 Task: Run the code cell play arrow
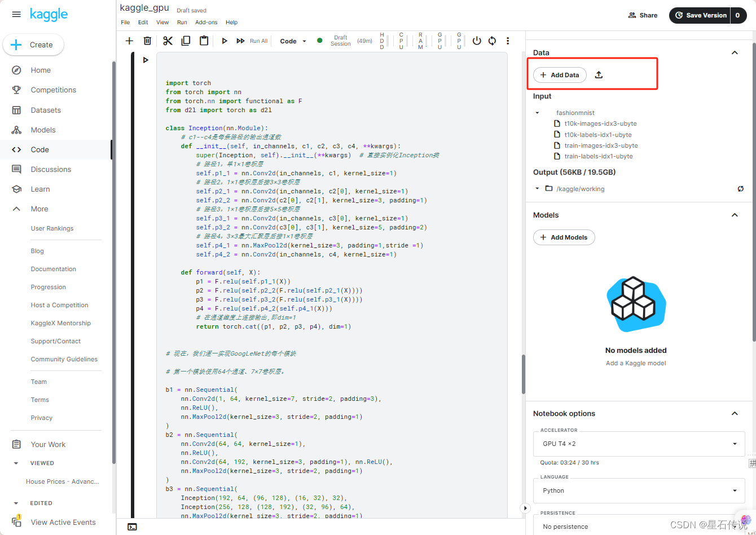pyautogui.click(x=146, y=60)
